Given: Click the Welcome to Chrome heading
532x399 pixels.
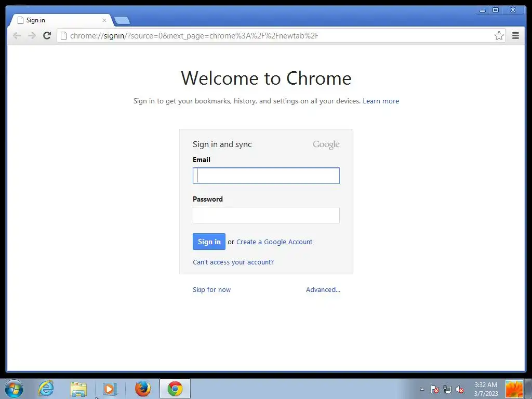Looking at the screenshot, I should tap(266, 78).
